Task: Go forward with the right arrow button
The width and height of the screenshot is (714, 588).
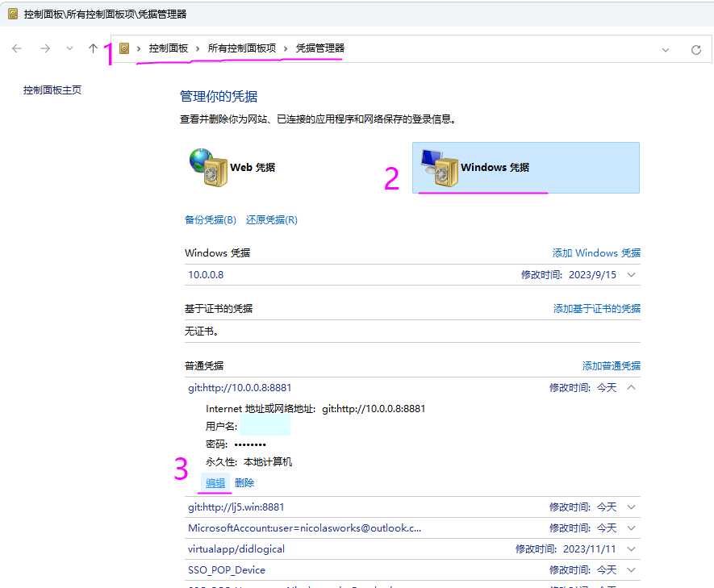Action: pyautogui.click(x=45, y=48)
